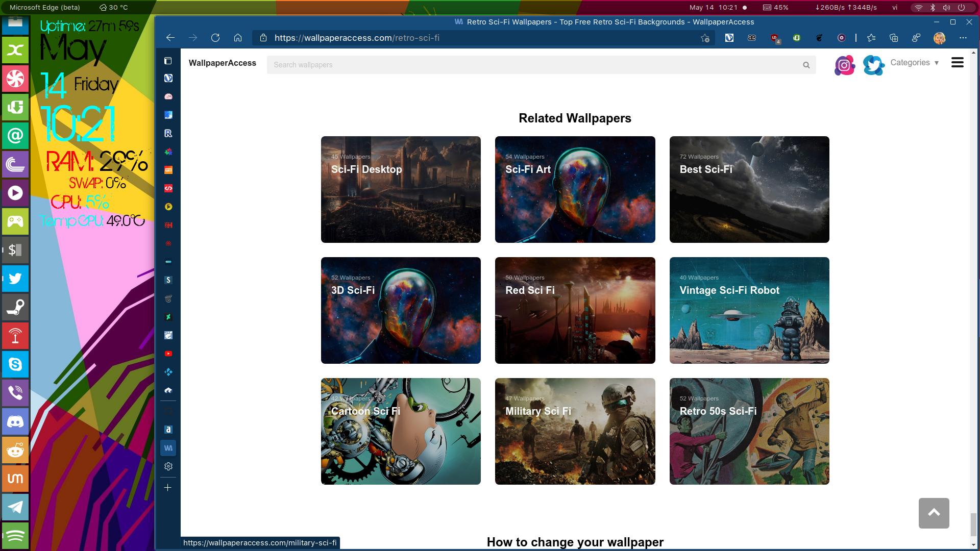
Task: Launch Twitter from the dock
Action: click(15, 279)
